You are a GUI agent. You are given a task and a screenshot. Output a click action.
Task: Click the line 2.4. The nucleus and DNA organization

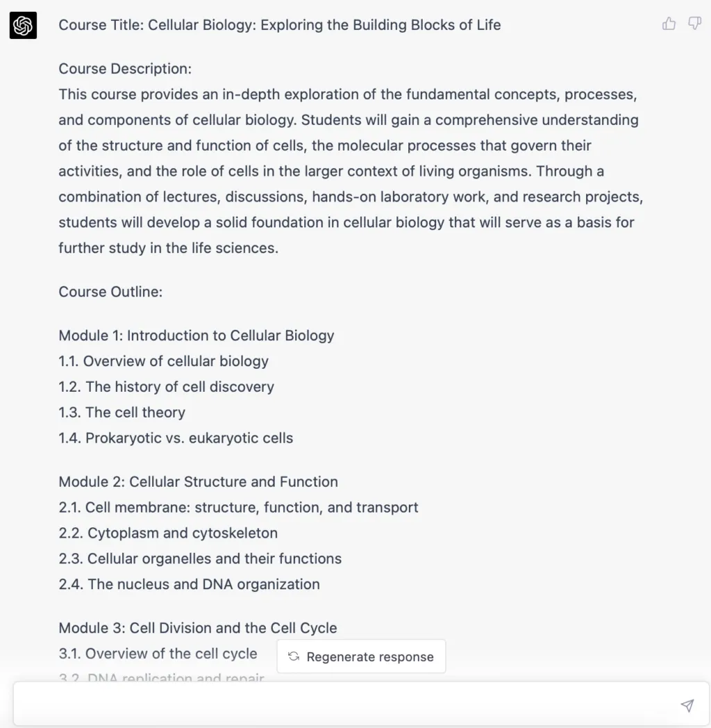coord(190,584)
